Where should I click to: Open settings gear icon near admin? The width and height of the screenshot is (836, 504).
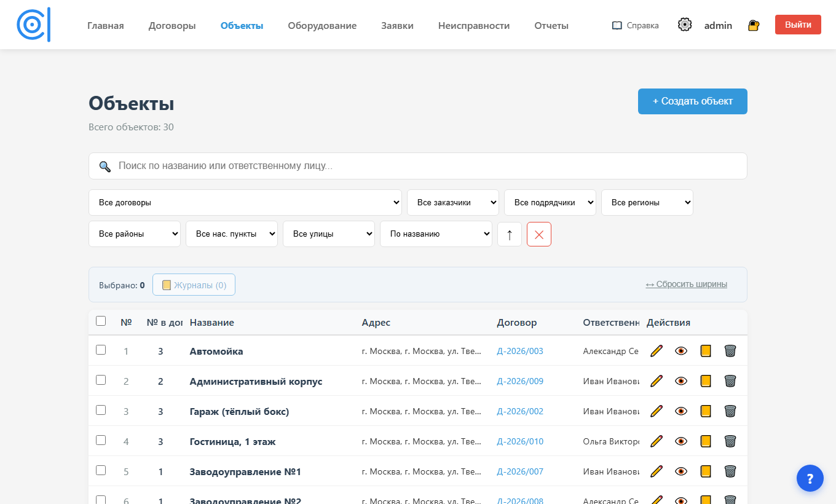(x=685, y=25)
